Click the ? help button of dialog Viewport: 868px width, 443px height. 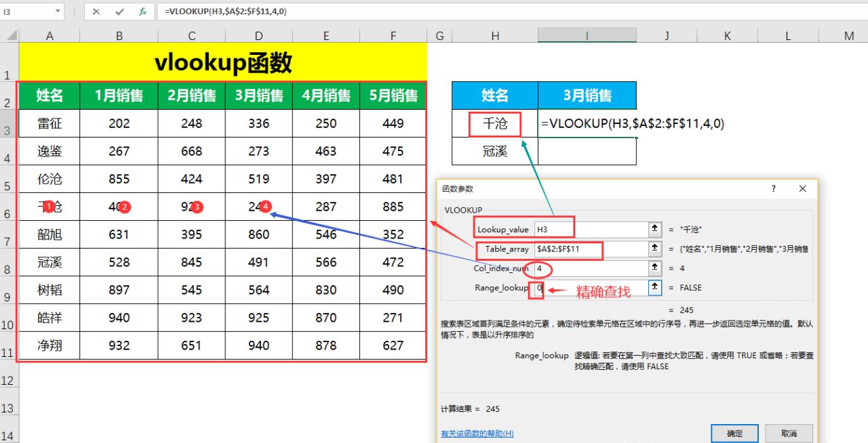pyautogui.click(x=774, y=189)
